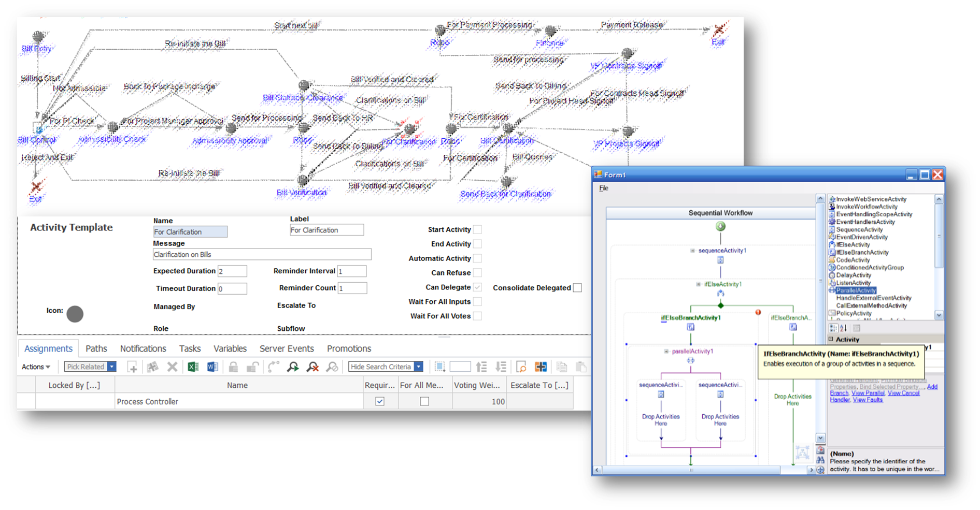Click the delete X icon in assignments toolbar
Screen dimensions: 980x510
(172, 367)
